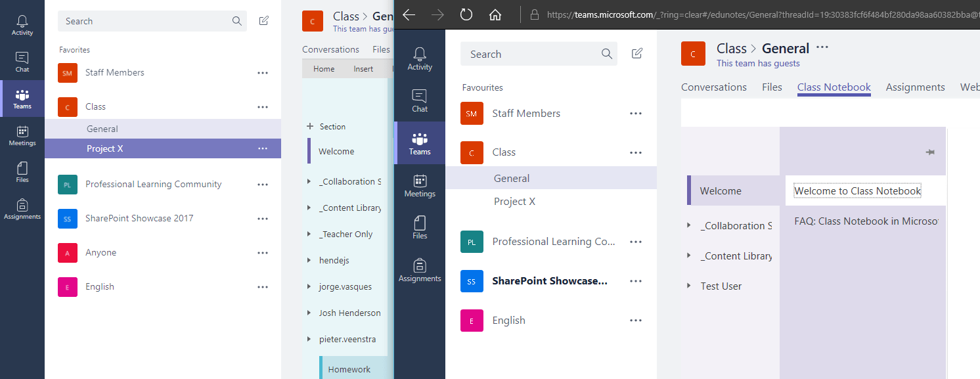Select Teams icon in the browser sidebar
This screenshot has height=379, width=980.
coord(420,143)
